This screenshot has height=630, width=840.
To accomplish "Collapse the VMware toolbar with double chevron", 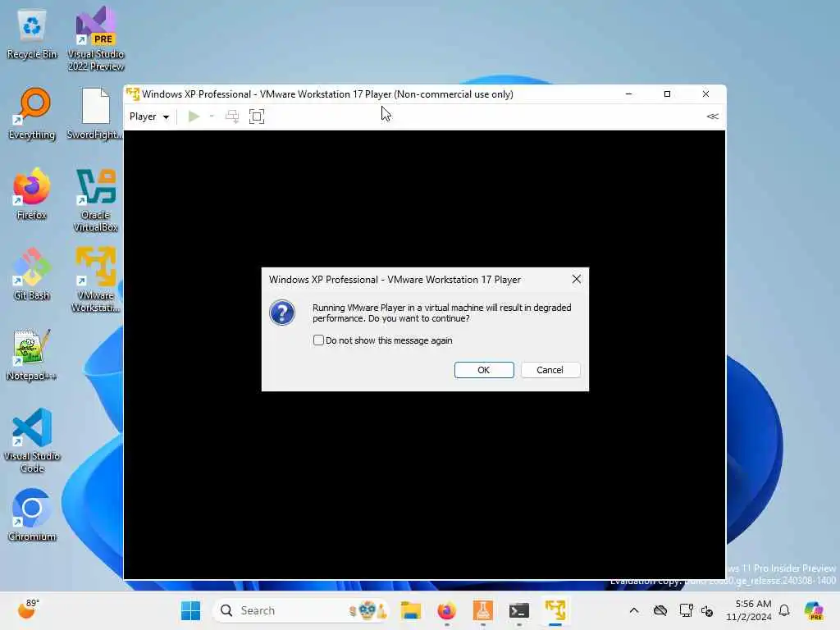I will pos(713,116).
